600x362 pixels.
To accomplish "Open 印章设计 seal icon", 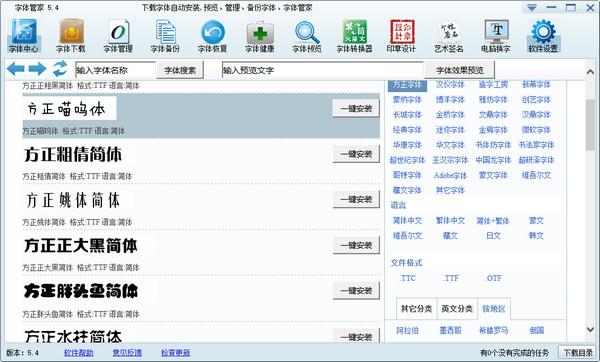I will pyautogui.click(x=401, y=36).
